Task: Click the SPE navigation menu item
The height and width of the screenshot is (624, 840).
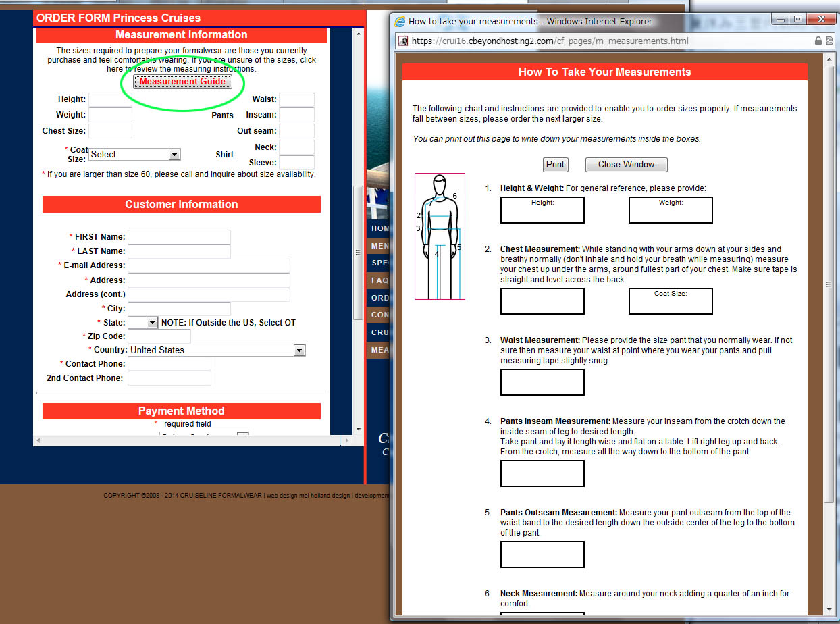Action: tap(379, 263)
